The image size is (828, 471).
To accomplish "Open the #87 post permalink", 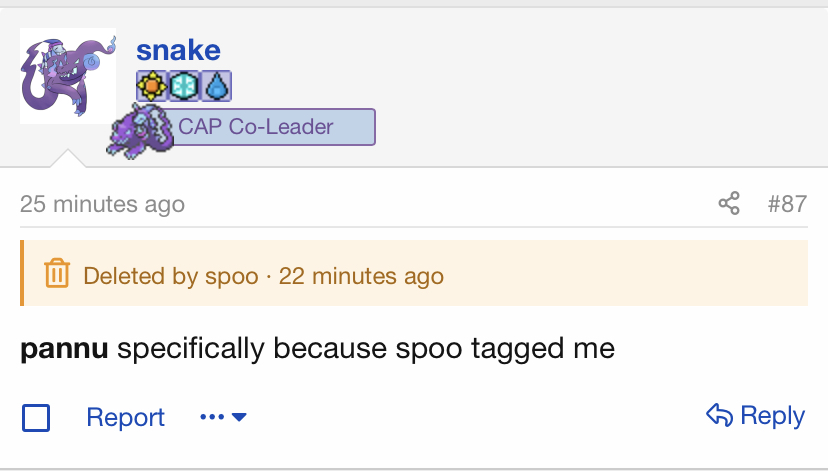I will 787,204.
